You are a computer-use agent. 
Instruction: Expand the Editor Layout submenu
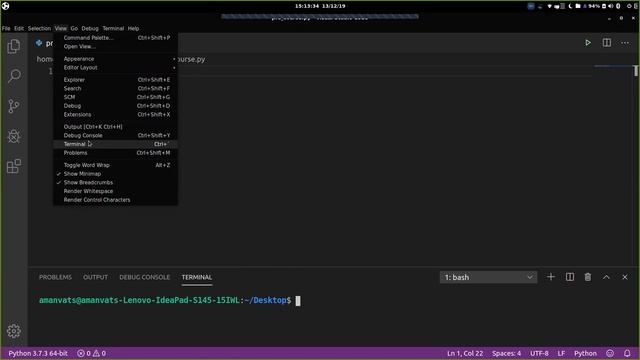116,67
